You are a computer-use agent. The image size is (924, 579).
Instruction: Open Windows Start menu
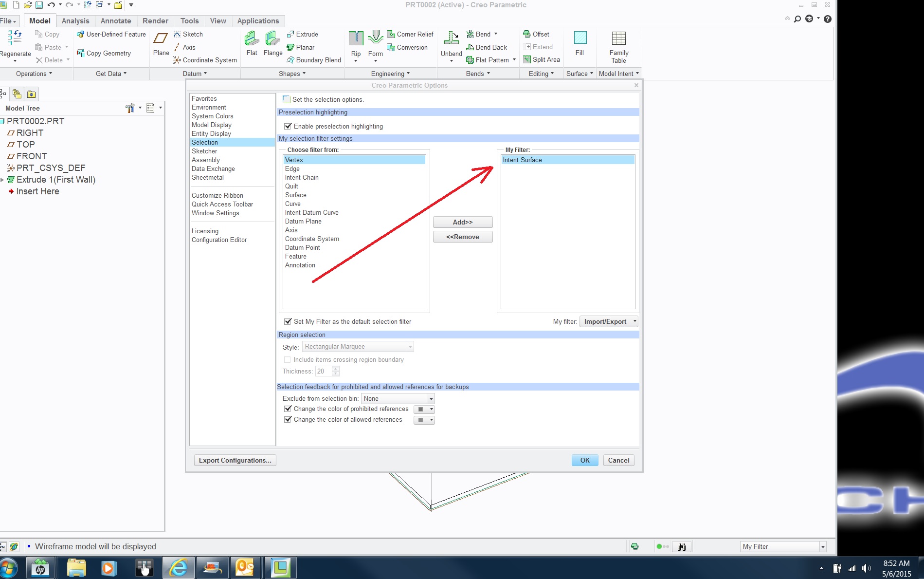click(8, 568)
